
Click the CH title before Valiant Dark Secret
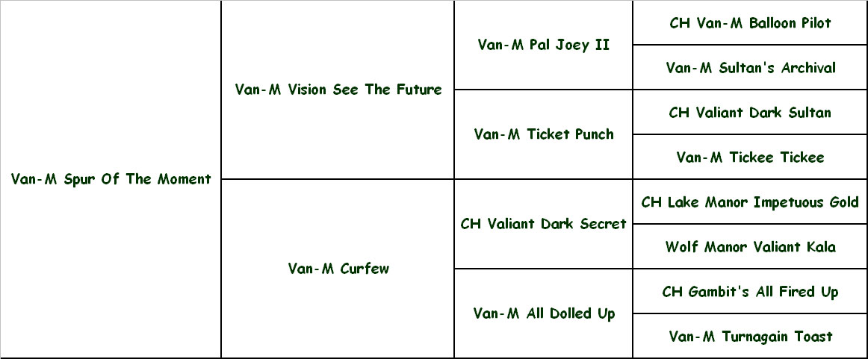click(471, 224)
